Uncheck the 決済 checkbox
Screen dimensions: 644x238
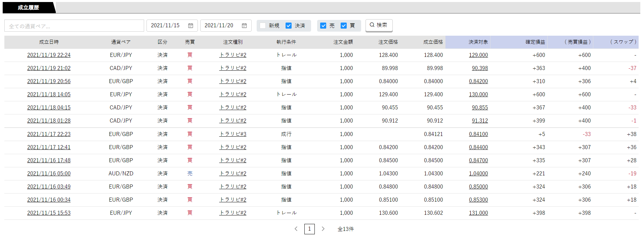point(288,26)
